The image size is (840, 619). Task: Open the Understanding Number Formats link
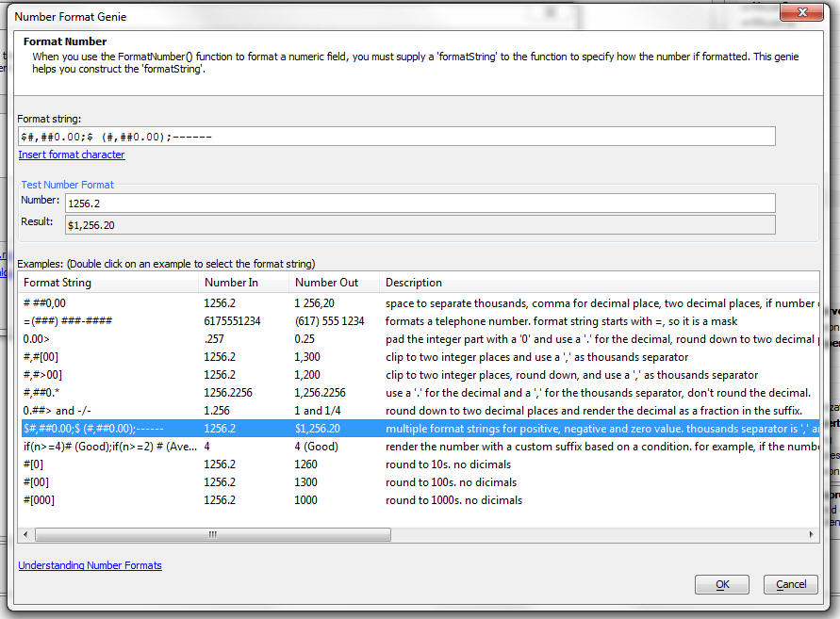(x=90, y=565)
